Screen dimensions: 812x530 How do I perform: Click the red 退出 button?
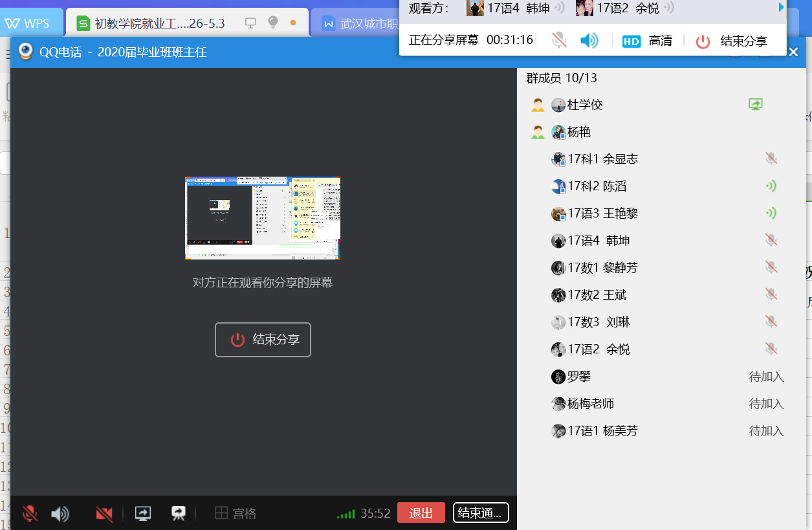tap(421, 513)
